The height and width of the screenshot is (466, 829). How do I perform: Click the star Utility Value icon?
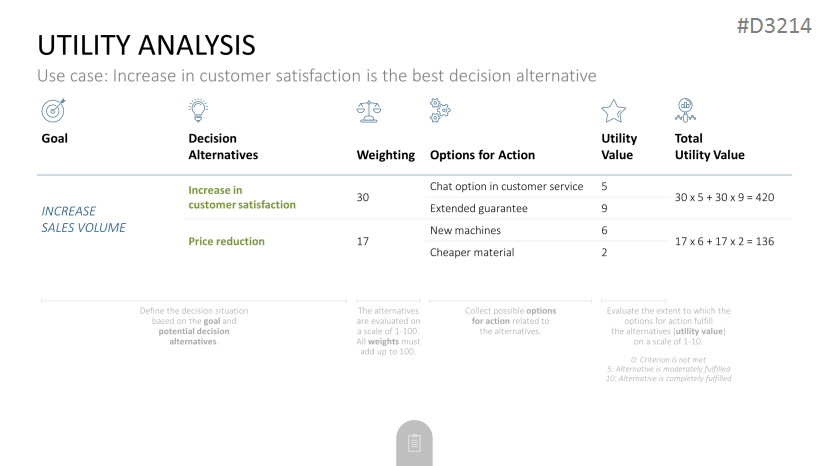613,111
